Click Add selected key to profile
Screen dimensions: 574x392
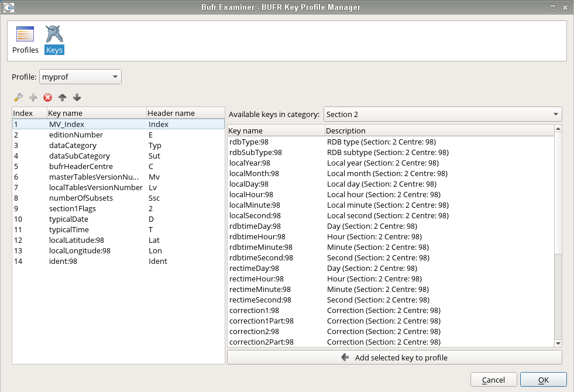click(394, 357)
